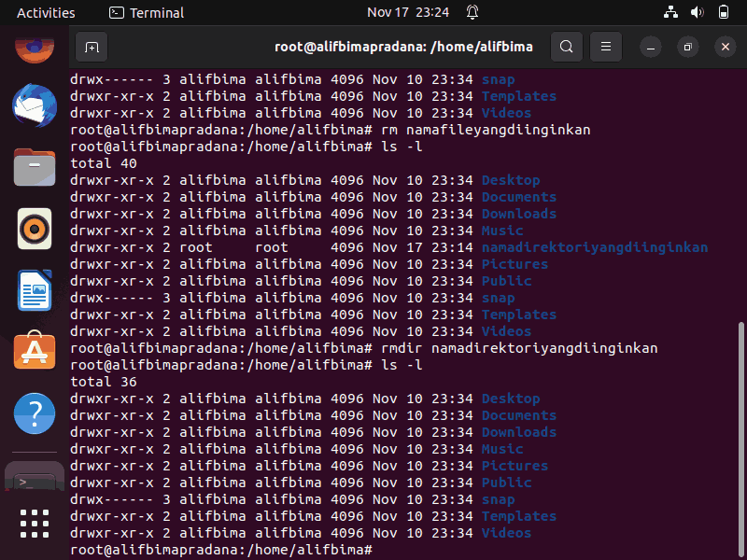Click the 'total 40' output line
Screen dimensions: 747x560
coord(104,163)
